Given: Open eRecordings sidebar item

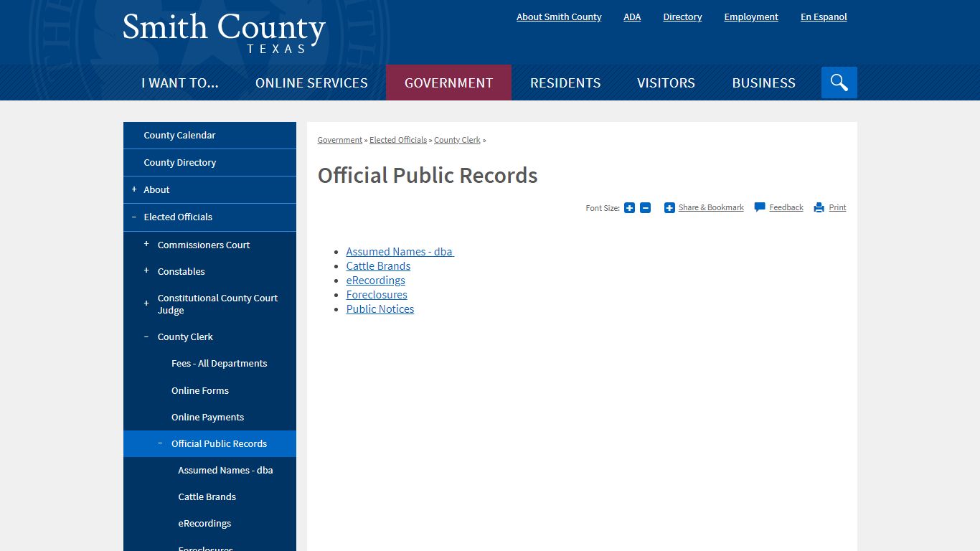Looking at the screenshot, I should point(204,524).
